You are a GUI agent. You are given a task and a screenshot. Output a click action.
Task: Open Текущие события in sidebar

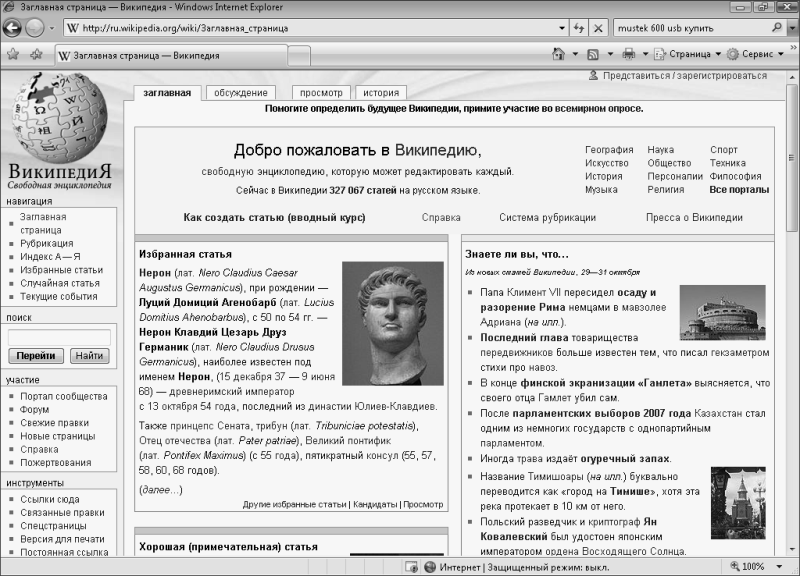click(x=59, y=296)
